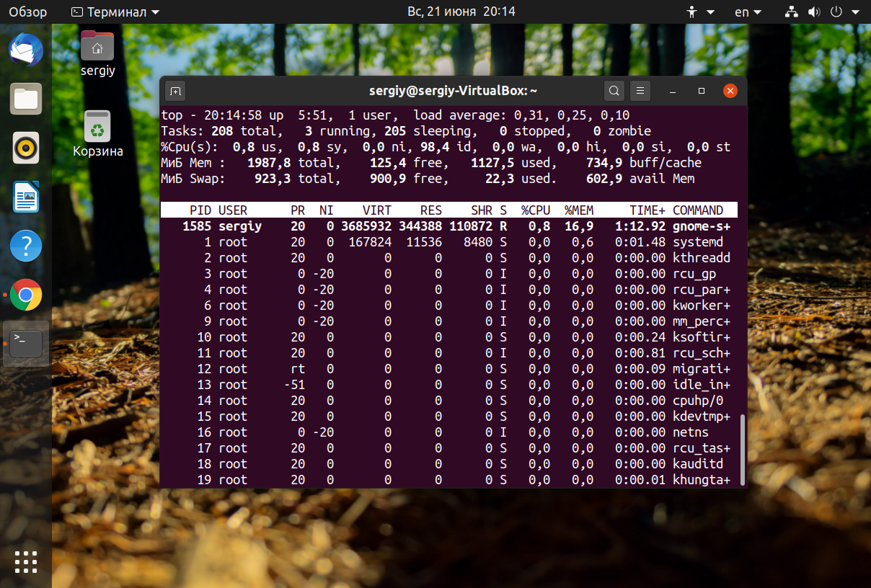
Task: Click the network icon in top bar
Action: click(792, 12)
